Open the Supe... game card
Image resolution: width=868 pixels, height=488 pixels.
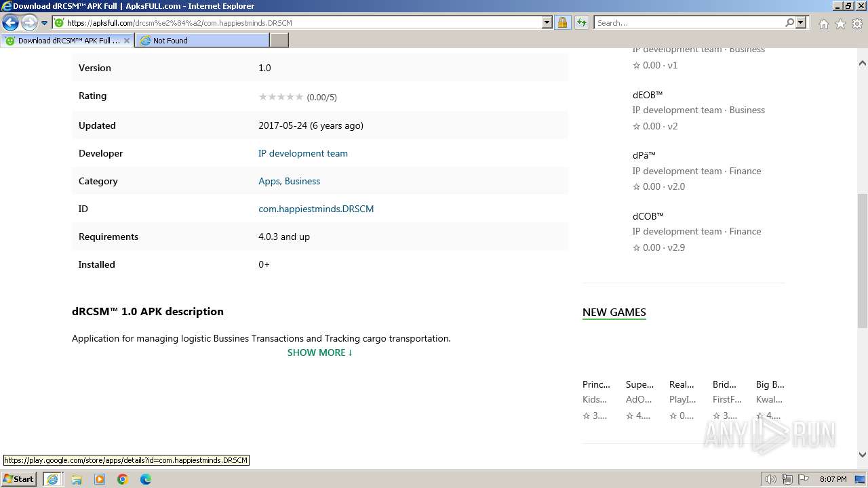639,399
